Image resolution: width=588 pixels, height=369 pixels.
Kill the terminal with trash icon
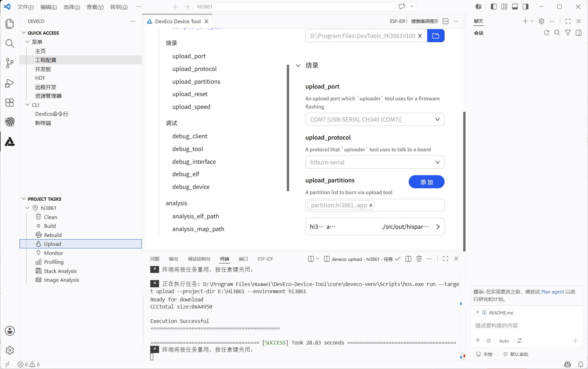(419, 259)
